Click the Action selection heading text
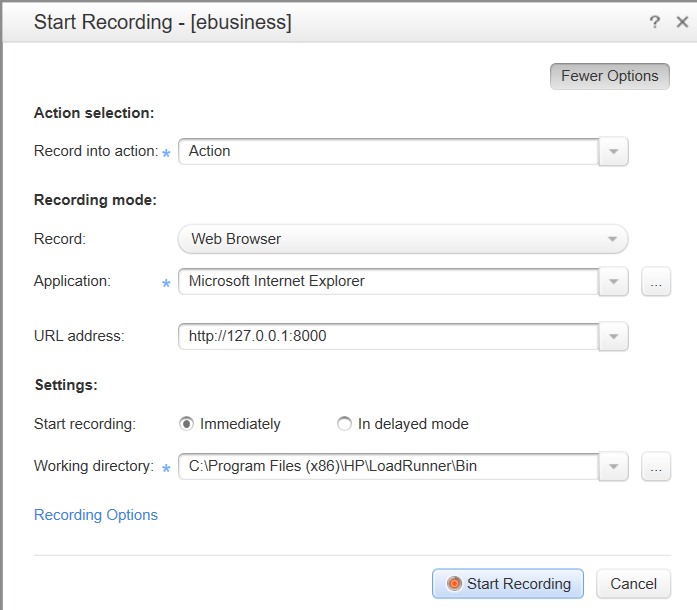Screen dimensions: 697x610 (x=94, y=113)
